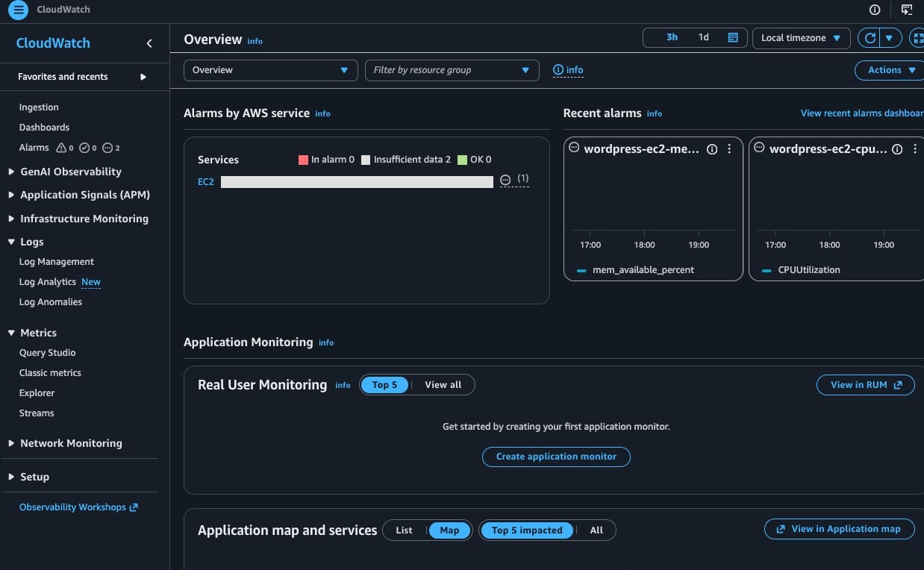Screen dimensions: 924x570
Task: Click info link beside Application Monitoring
Action: click(x=326, y=342)
